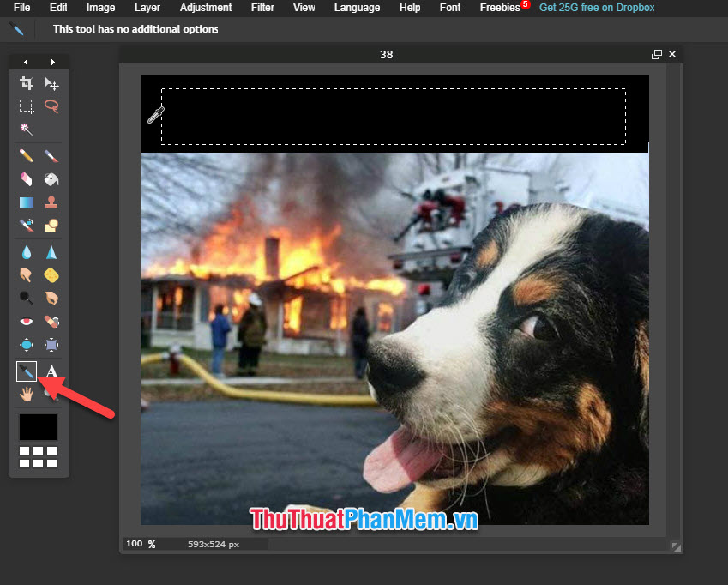The height and width of the screenshot is (585, 728).
Task: Select the Clone stamp tool
Action: tap(51, 202)
